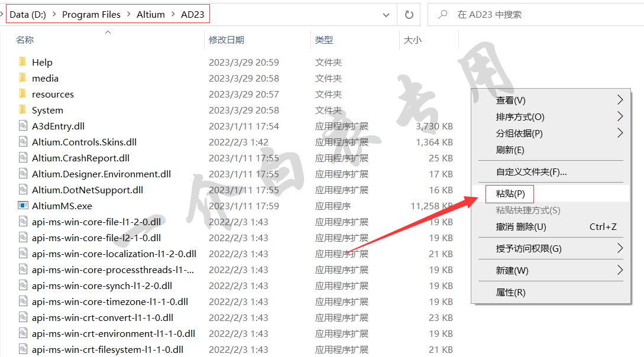The height and width of the screenshot is (357, 644).
Task: Click AD23 in the breadcrumb path
Action: point(193,14)
